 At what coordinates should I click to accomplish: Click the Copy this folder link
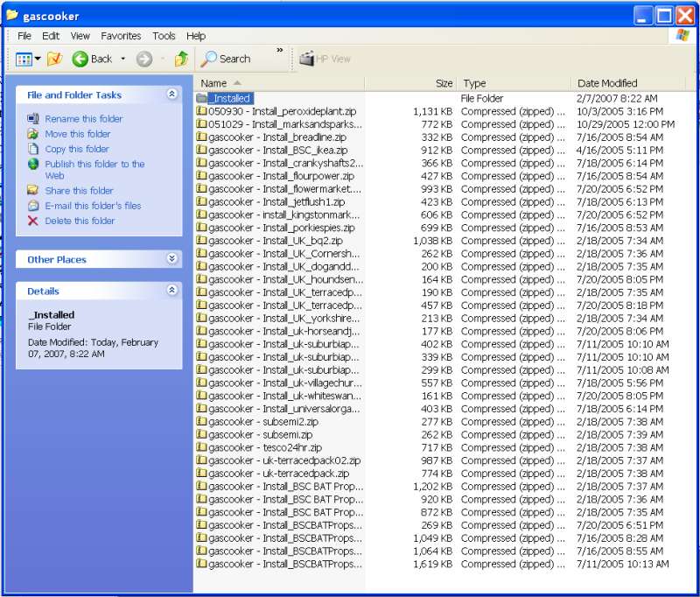[77, 149]
